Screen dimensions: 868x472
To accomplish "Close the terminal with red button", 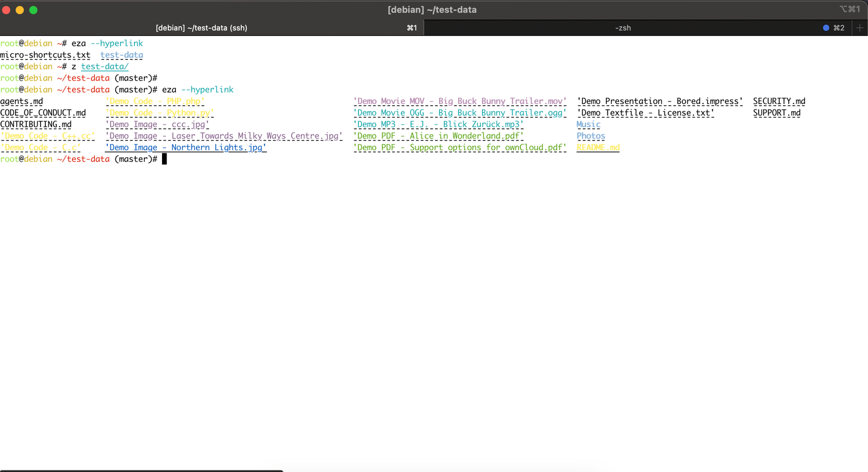I will tap(6, 10).
